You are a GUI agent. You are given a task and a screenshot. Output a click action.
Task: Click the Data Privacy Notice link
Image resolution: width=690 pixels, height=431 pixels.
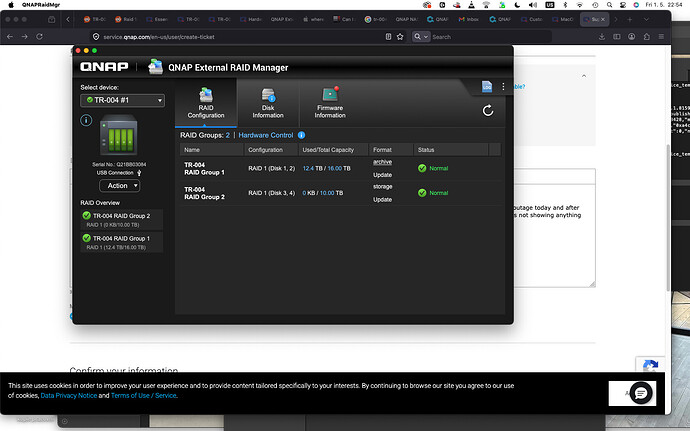[x=69, y=395]
